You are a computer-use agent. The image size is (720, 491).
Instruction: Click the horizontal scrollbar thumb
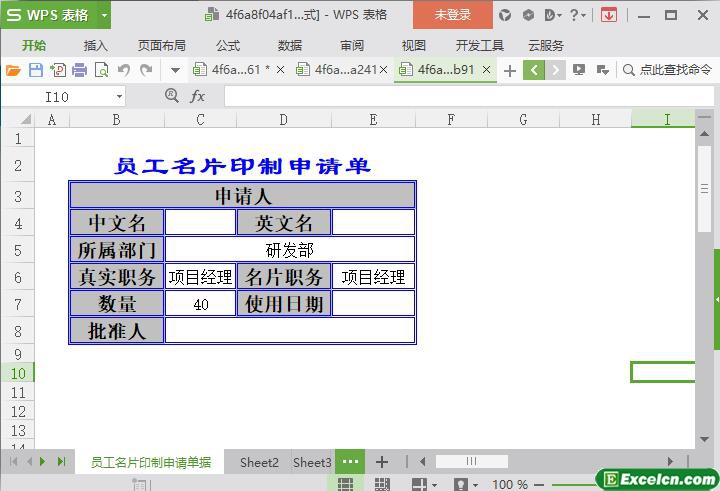(x=471, y=462)
